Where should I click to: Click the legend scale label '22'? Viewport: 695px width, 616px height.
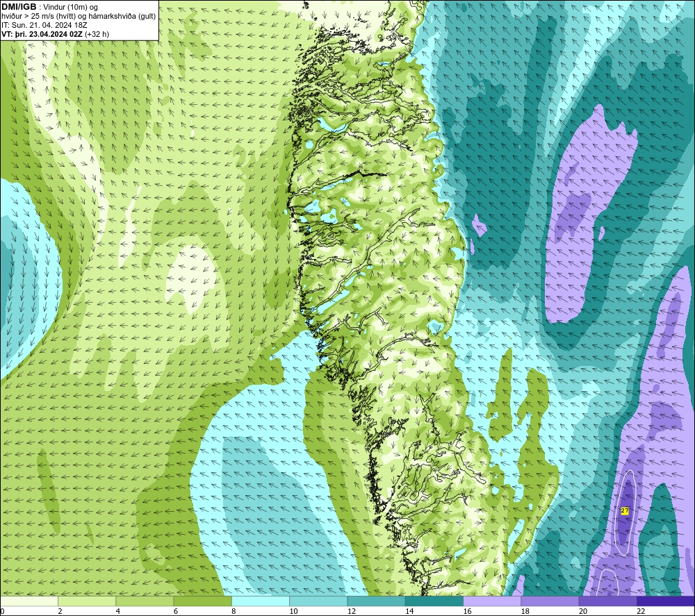pyautogui.click(x=641, y=611)
